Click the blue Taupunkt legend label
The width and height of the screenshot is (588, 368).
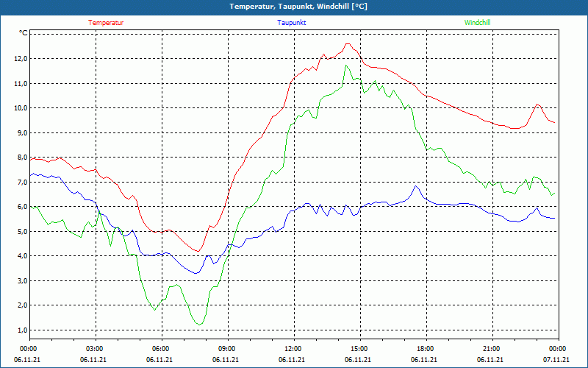[291, 23]
